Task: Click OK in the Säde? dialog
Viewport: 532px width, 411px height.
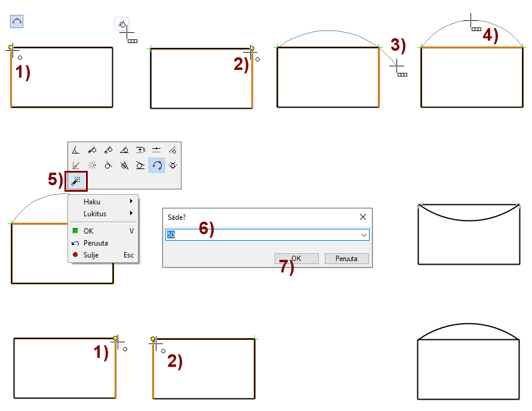Action: (297, 258)
